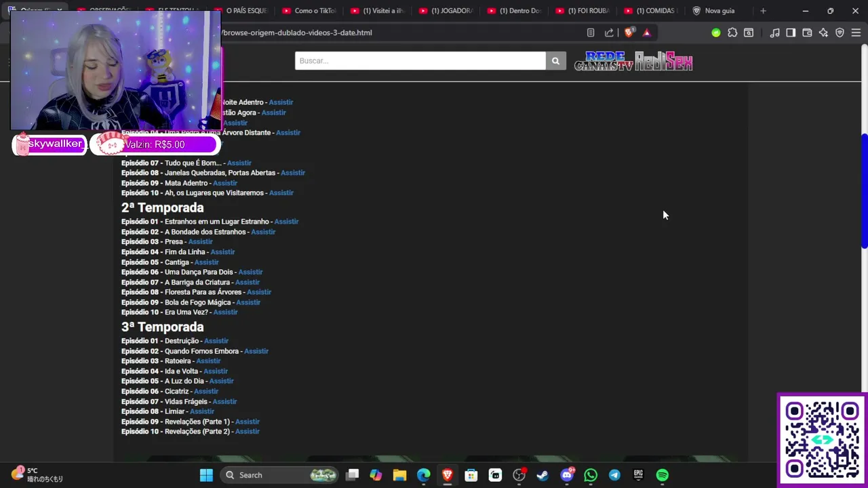Click the Brave VPN shield icon
Screen dimensions: 868x488
pyautogui.click(x=840, y=33)
